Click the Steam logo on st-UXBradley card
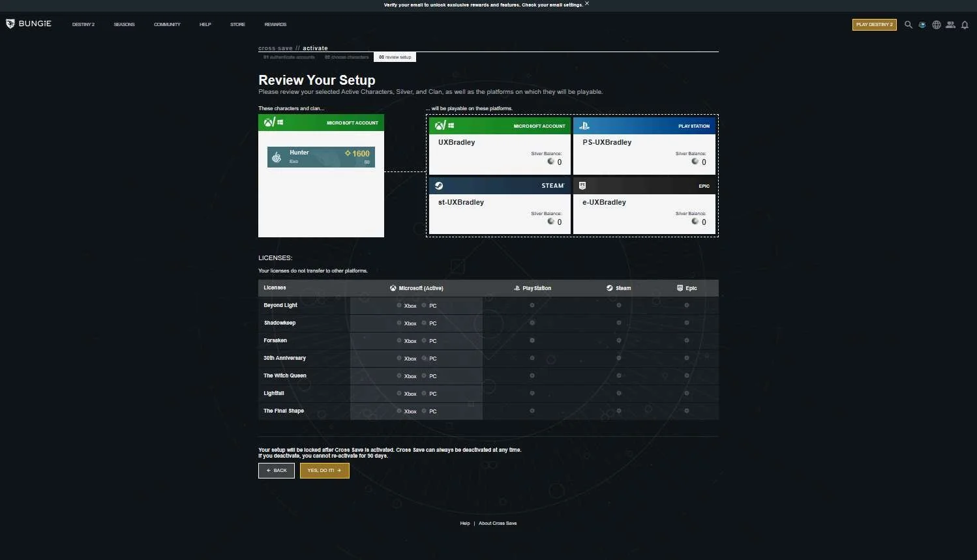 point(439,186)
